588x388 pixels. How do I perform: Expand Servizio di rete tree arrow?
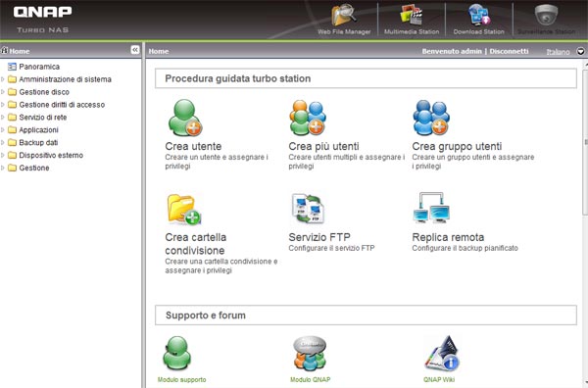coord(3,118)
